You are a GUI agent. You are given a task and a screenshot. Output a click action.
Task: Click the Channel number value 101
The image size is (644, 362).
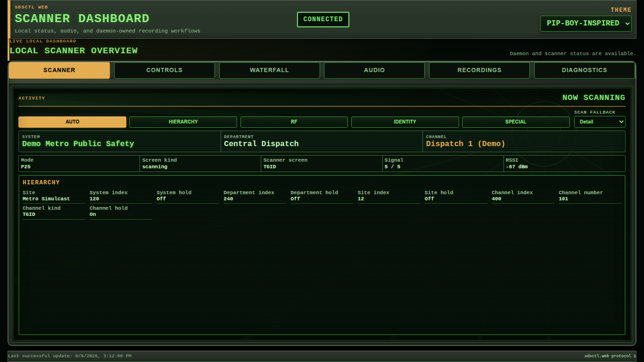[x=563, y=199]
